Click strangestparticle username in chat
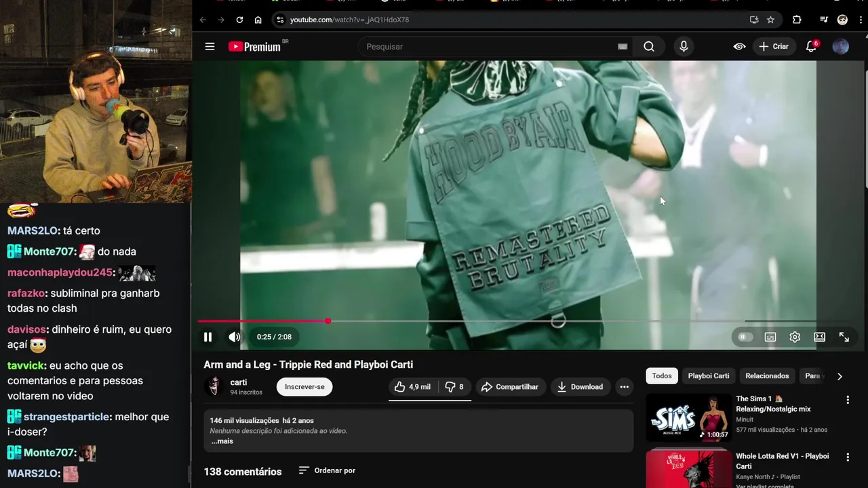868x488 pixels. 66,417
